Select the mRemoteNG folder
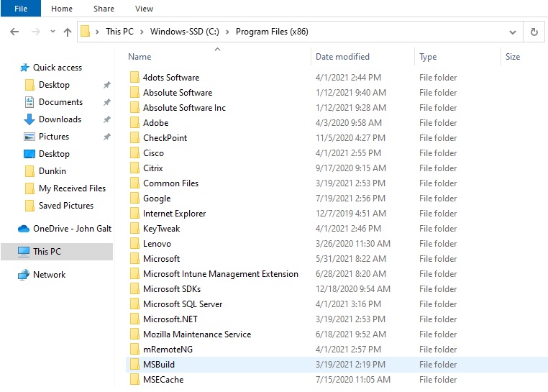Screen dimensions: 548x392 [x=168, y=349]
